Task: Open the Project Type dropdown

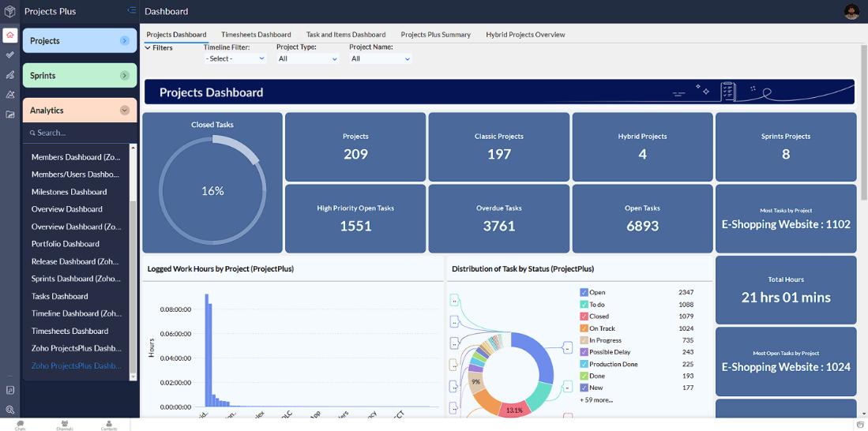Action: pos(308,58)
